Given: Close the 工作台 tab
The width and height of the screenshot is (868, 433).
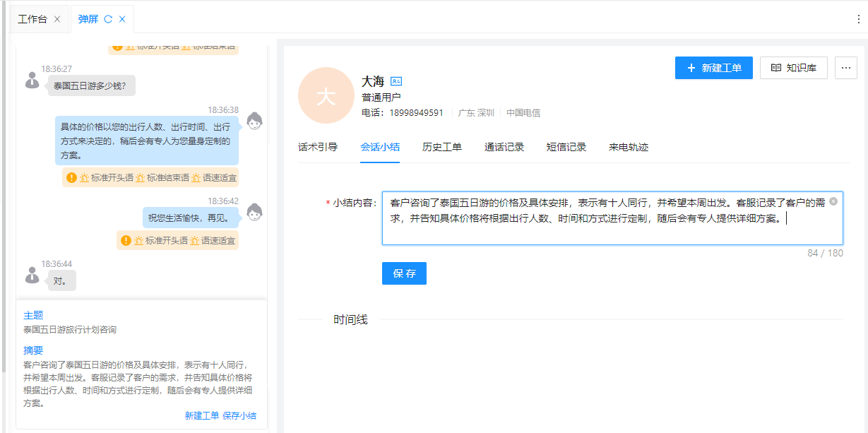Looking at the screenshot, I should pos(57,19).
